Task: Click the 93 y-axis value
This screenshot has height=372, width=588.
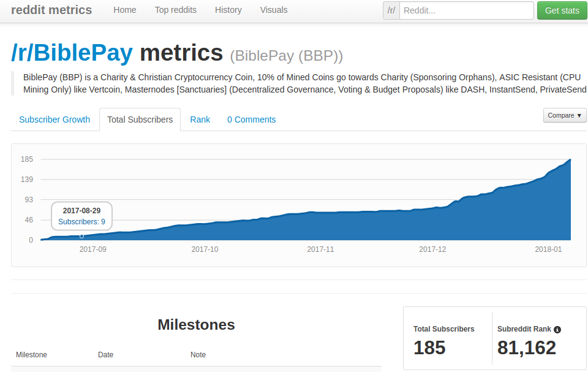Action: 29,200
